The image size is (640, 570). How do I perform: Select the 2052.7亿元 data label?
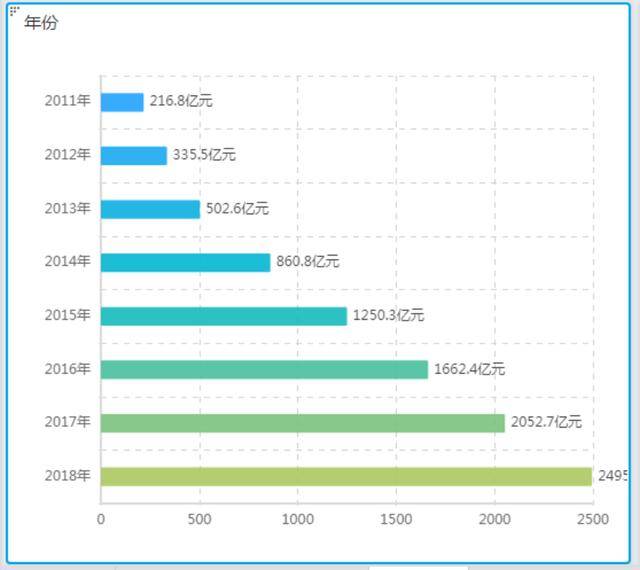547,422
